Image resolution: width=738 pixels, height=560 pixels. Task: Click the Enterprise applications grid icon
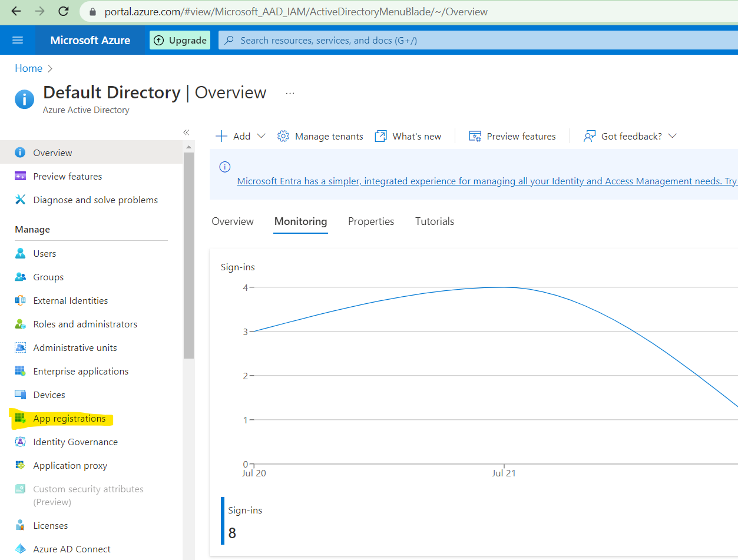click(21, 372)
